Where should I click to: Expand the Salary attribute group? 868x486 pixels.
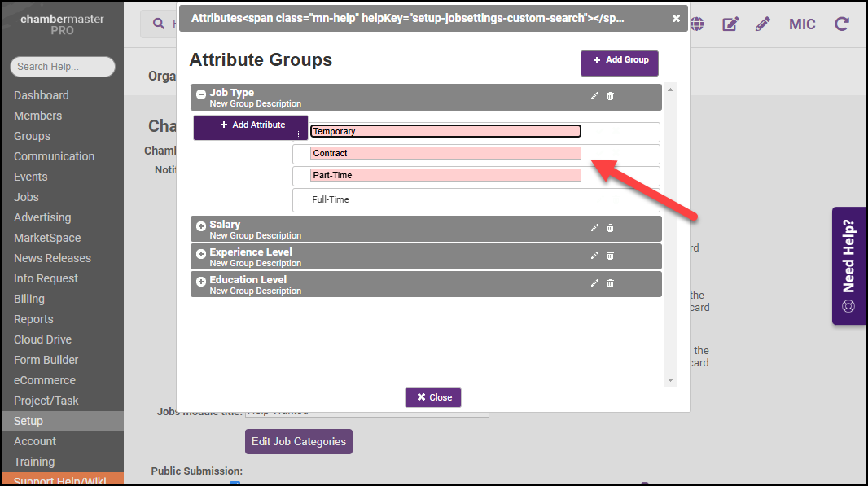(x=201, y=226)
